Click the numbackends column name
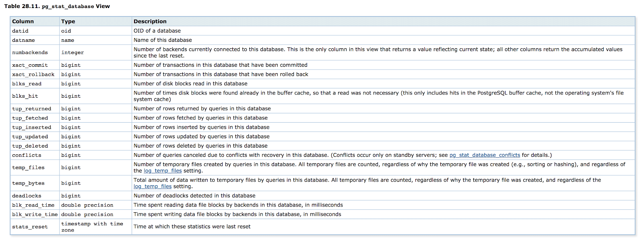 click(x=30, y=53)
